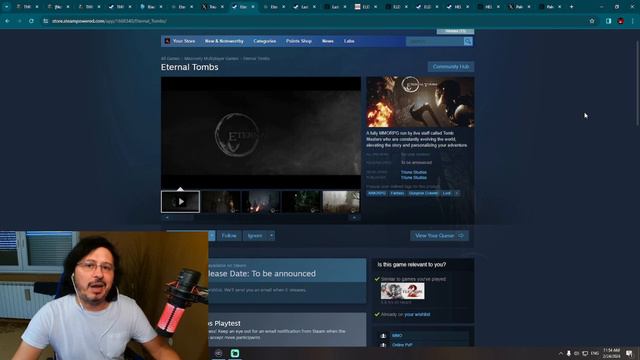Open the Ignore dropdown arrow
This screenshot has width=640, height=360.
(x=271, y=236)
